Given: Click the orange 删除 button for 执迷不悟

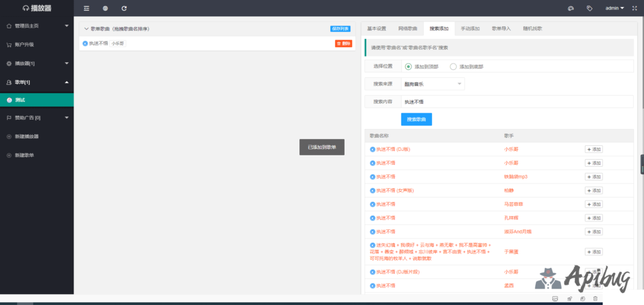Looking at the screenshot, I should click(x=343, y=43).
